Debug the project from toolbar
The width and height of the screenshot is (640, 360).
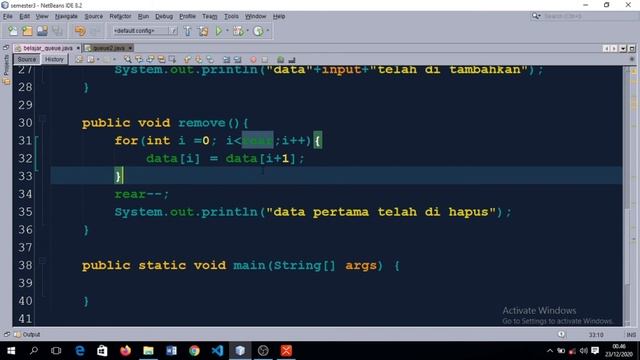(x=238, y=31)
